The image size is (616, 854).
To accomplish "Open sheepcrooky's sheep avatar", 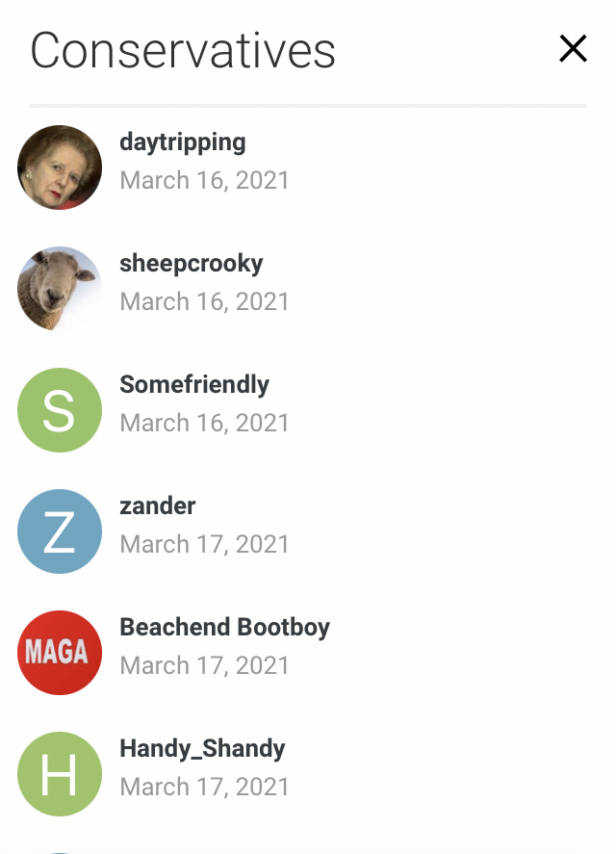I will pos(60,289).
